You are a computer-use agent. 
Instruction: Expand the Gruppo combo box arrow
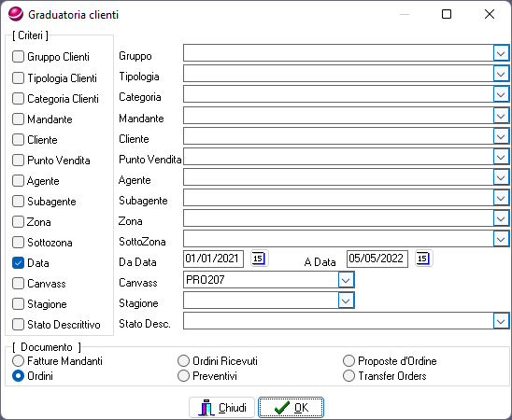pos(501,53)
